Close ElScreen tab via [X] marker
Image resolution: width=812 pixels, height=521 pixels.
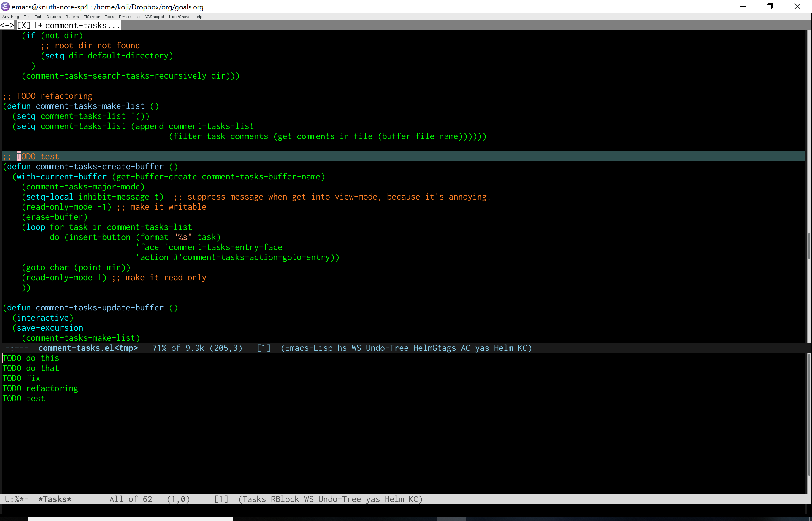point(24,26)
